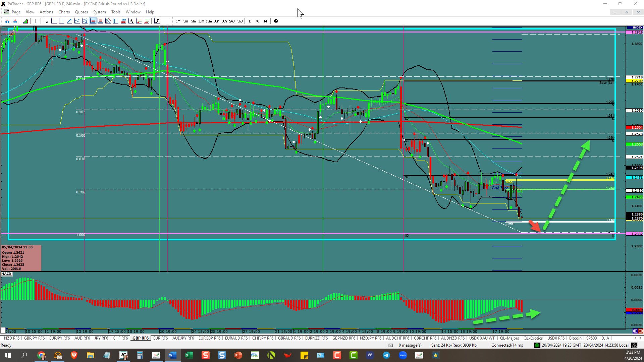Open the HSI indicator tool
The height and width of the screenshot is (362, 644).
click(147, 21)
